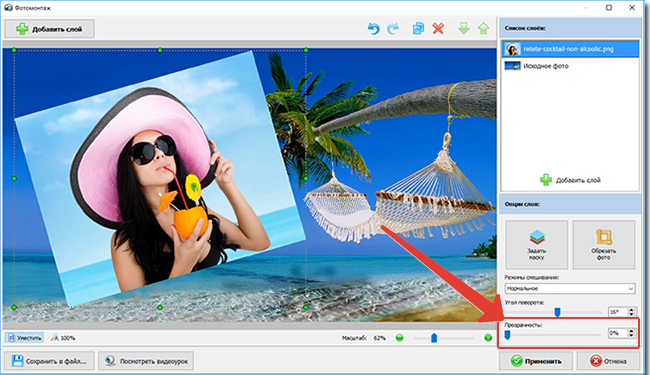Click the bottom-center green selection handle
Screen dimensions: 650x375
coord(160,307)
